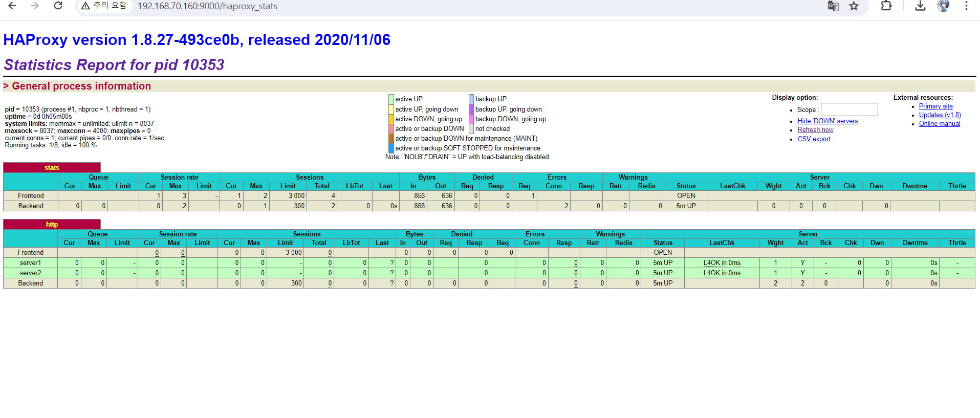Viewport: 980px width, 418px height.
Task: Click the CSV export link
Action: click(x=814, y=139)
